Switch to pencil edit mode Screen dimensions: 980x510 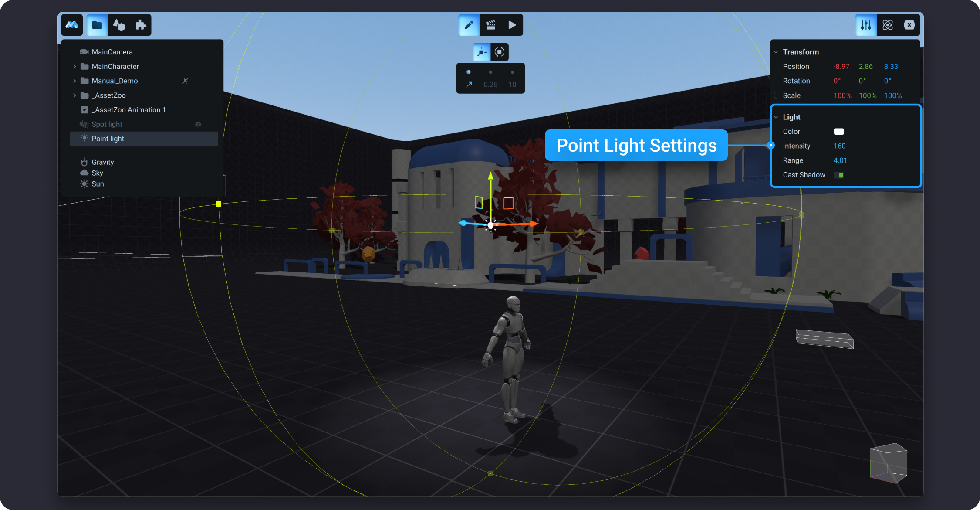(469, 25)
